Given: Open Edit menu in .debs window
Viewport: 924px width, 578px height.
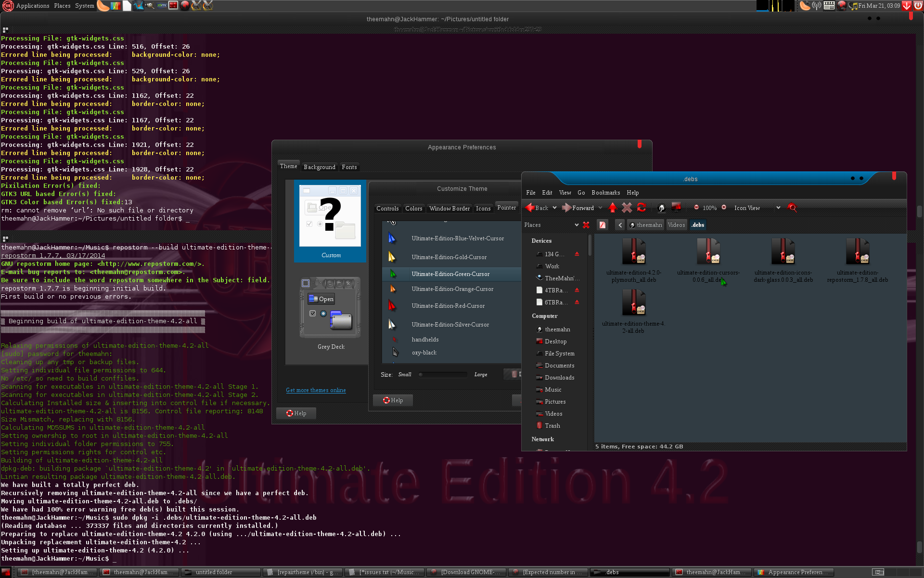Looking at the screenshot, I should [547, 192].
